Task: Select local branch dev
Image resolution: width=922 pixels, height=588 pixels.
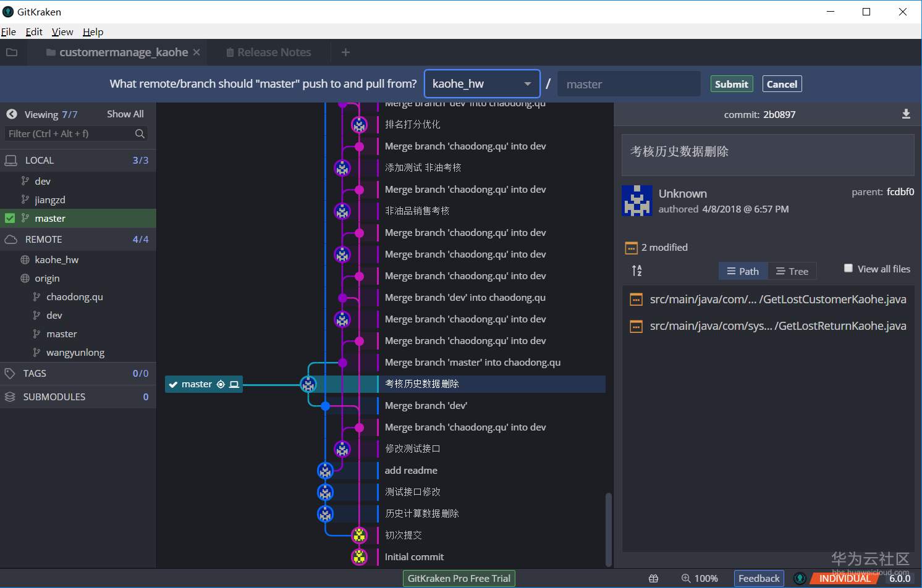Action: [43, 181]
